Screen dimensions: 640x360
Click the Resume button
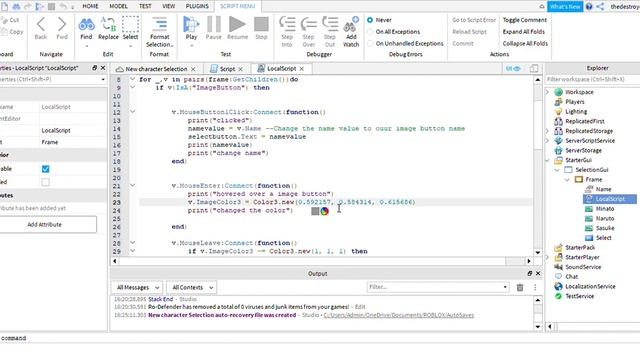tap(237, 24)
